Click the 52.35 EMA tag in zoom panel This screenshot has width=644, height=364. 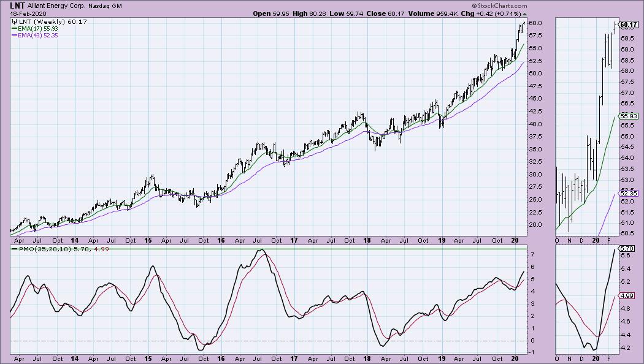click(x=629, y=193)
